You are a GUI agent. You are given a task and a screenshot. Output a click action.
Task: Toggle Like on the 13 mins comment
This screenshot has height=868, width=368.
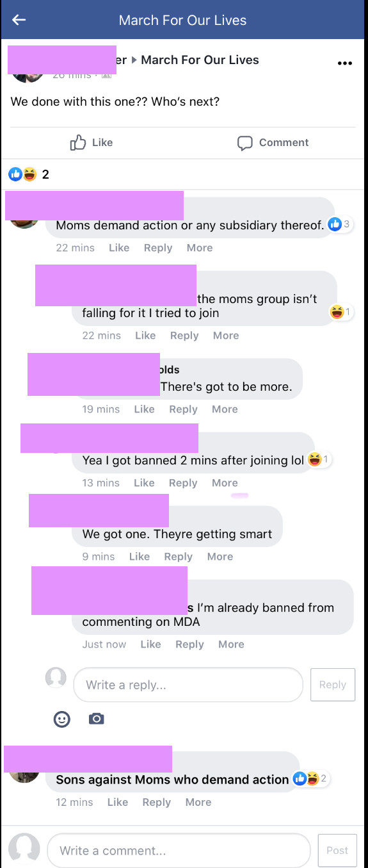pos(144,483)
